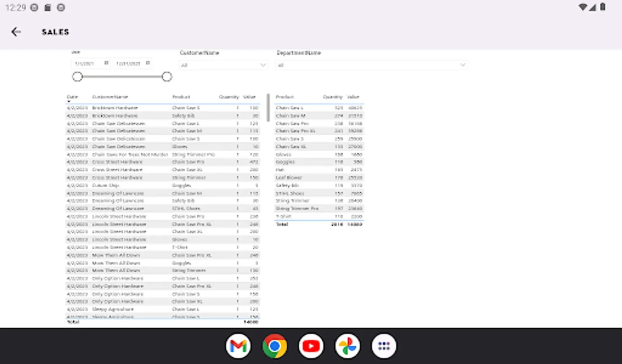This screenshot has height=364, width=622.
Task: Select the Safety Bib summary row
Action: [x=319, y=185]
